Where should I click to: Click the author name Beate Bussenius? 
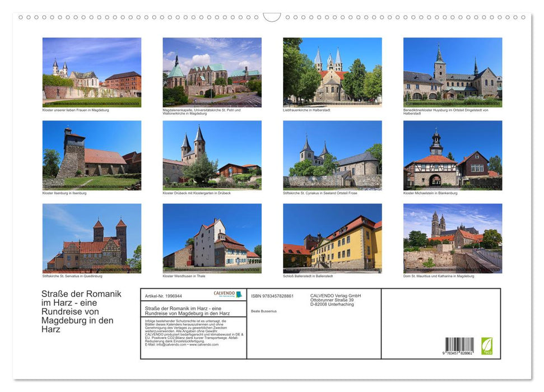(x=265, y=311)
